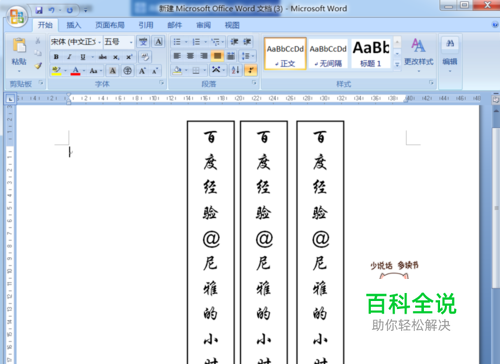This screenshot has height=364, width=500.
Task: Expand the styles gallery with the More arrow
Action: click(397, 64)
